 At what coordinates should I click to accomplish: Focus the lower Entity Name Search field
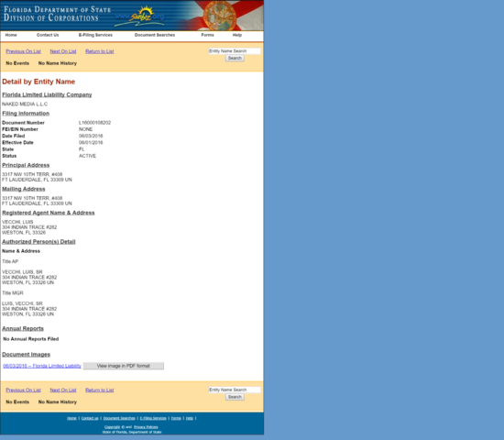click(235, 390)
